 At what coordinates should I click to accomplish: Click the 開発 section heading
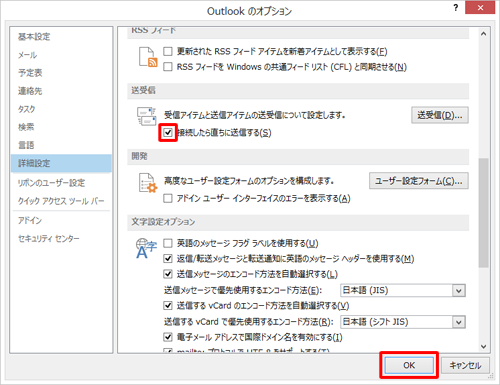[x=139, y=156]
